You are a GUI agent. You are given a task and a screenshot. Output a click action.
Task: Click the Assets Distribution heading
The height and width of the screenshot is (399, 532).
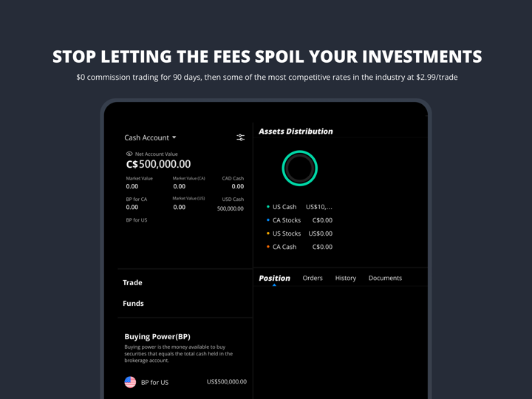pyautogui.click(x=296, y=132)
